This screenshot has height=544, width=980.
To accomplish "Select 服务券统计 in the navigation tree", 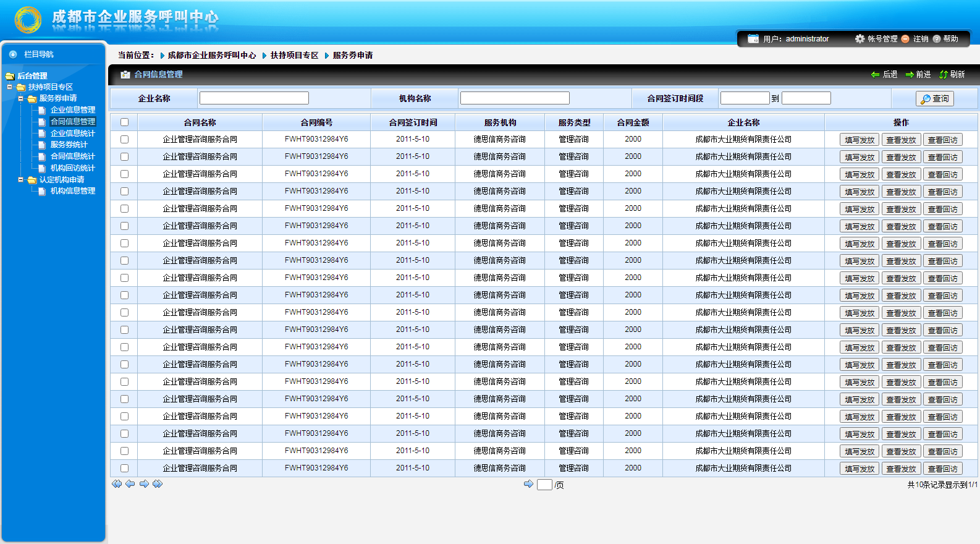I will 69,145.
